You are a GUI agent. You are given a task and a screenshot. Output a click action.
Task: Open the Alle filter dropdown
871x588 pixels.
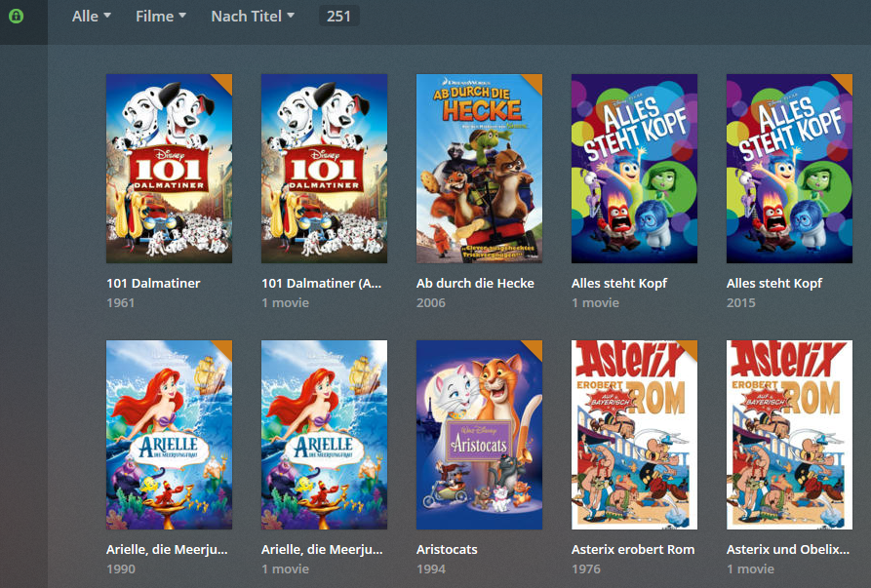pyautogui.click(x=91, y=17)
